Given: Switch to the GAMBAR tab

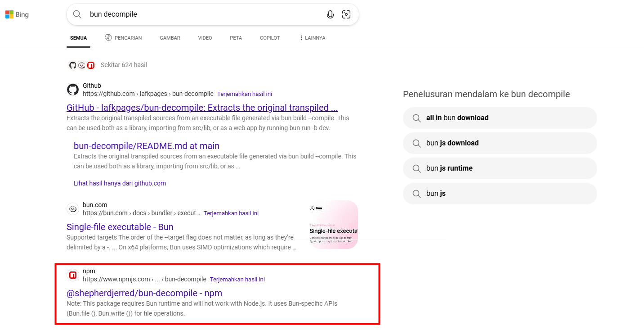Looking at the screenshot, I should pyautogui.click(x=170, y=38).
